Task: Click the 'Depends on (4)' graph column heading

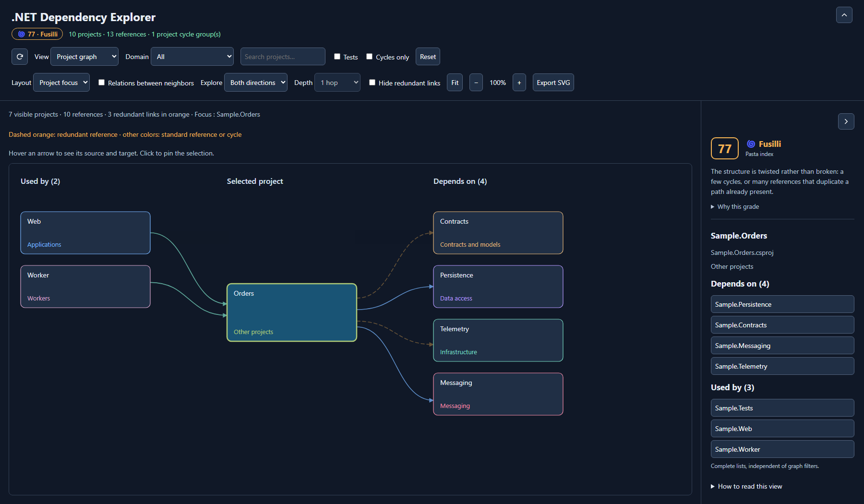Action: [x=460, y=181]
